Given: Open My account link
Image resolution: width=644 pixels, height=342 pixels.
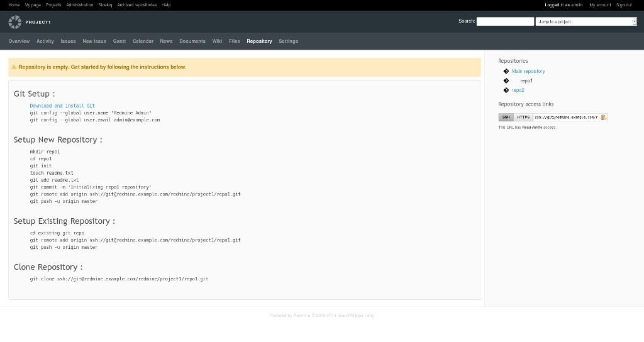Looking at the screenshot, I should point(600,5).
